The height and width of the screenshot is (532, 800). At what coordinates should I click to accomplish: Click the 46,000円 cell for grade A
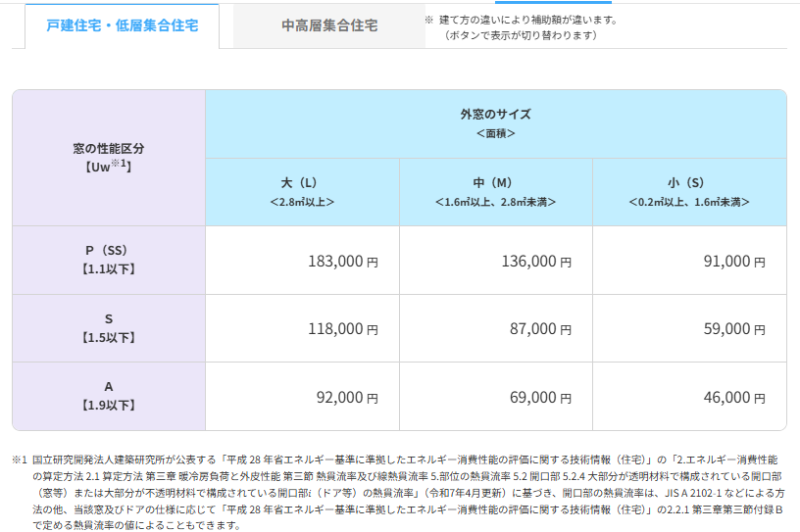690,397
